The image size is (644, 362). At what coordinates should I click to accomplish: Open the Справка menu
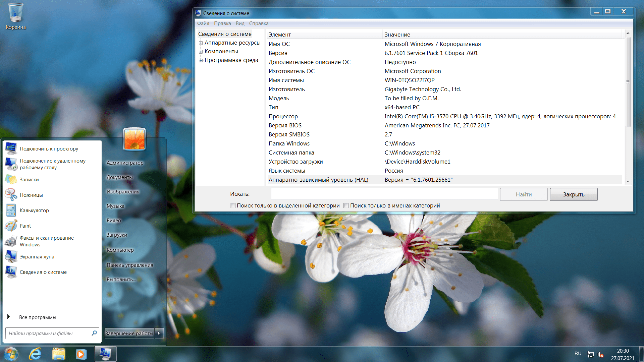pos(259,23)
